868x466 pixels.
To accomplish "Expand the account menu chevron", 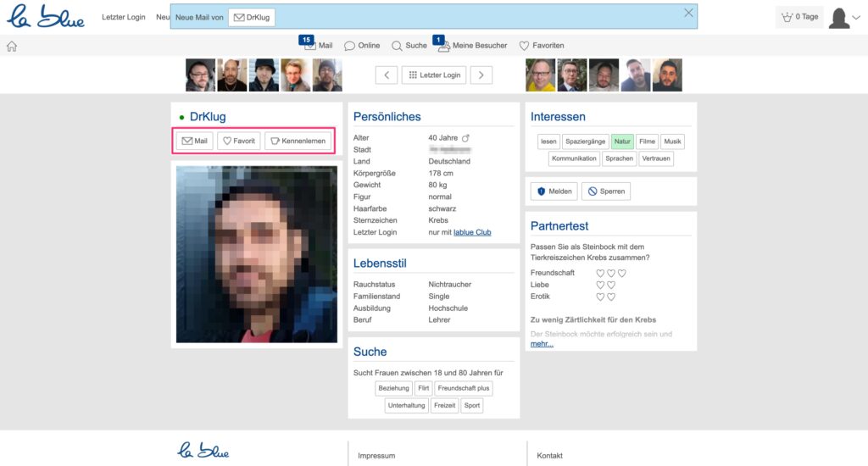I will tap(856, 18).
